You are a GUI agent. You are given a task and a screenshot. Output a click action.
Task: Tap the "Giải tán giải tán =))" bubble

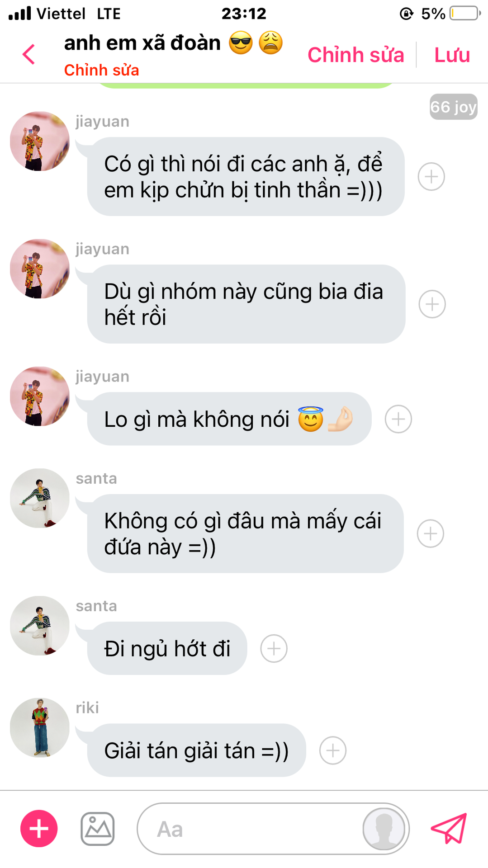tap(196, 750)
